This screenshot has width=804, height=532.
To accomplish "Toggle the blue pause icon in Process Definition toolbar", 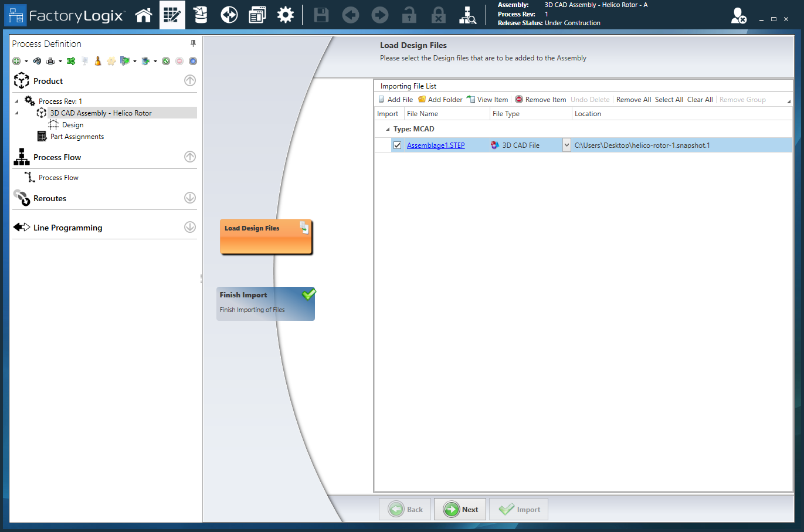I will point(192,60).
